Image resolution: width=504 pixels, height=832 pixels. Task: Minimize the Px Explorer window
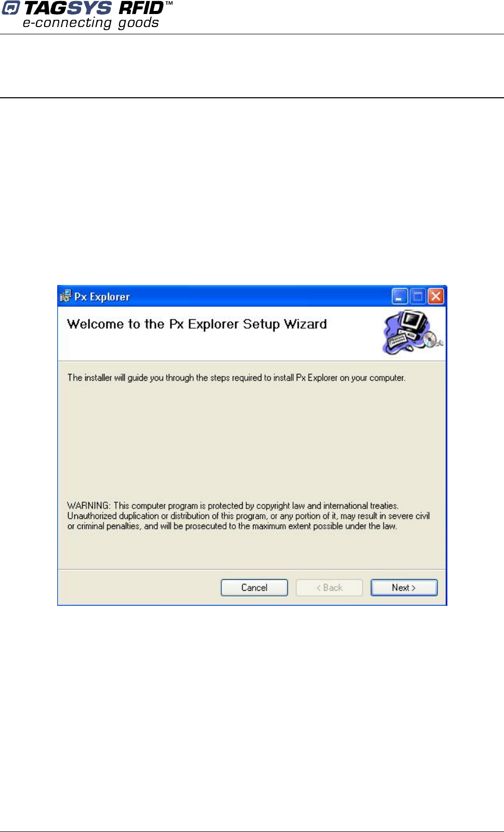400,296
